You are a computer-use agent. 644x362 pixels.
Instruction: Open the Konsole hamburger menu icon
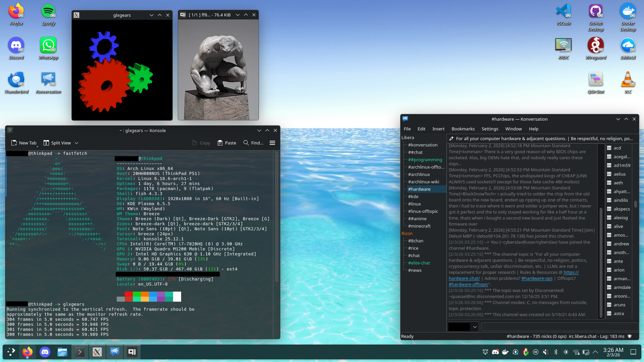click(272, 143)
